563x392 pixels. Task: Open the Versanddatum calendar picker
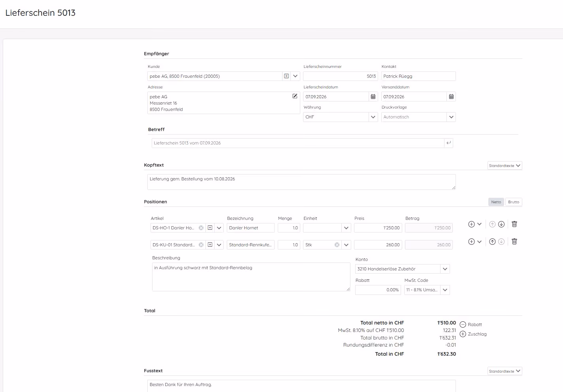(x=451, y=97)
